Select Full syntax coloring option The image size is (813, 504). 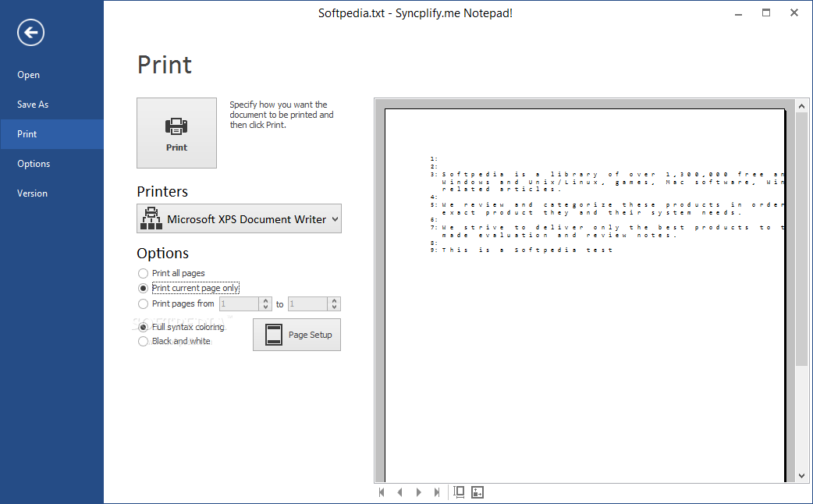pyautogui.click(x=182, y=327)
